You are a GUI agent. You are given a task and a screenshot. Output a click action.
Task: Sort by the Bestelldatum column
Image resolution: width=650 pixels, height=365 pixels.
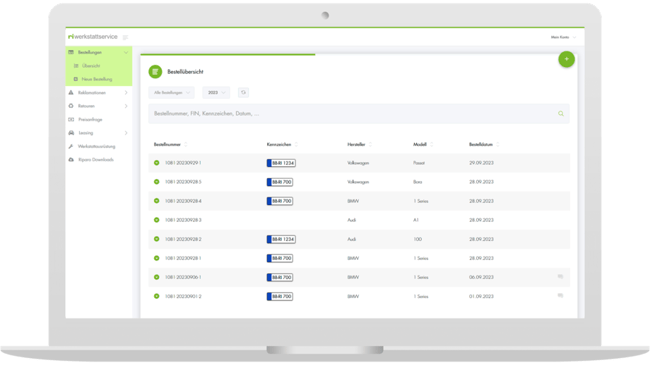coord(484,144)
